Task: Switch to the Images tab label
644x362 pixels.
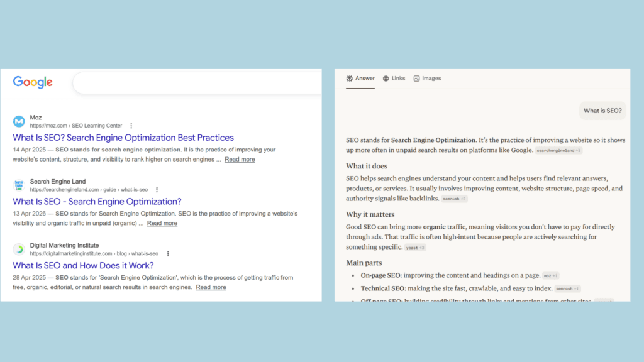Action: (x=431, y=78)
